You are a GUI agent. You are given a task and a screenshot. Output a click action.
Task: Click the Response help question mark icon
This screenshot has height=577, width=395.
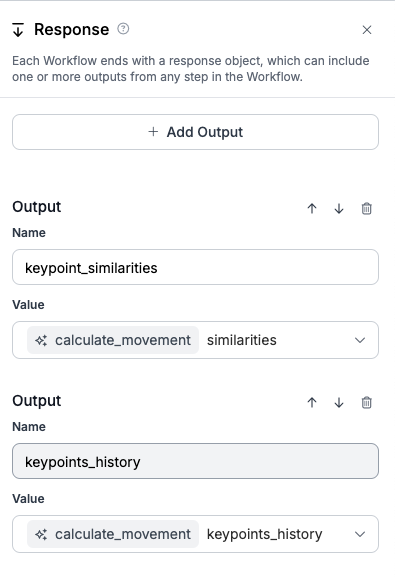tap(123, 29)
